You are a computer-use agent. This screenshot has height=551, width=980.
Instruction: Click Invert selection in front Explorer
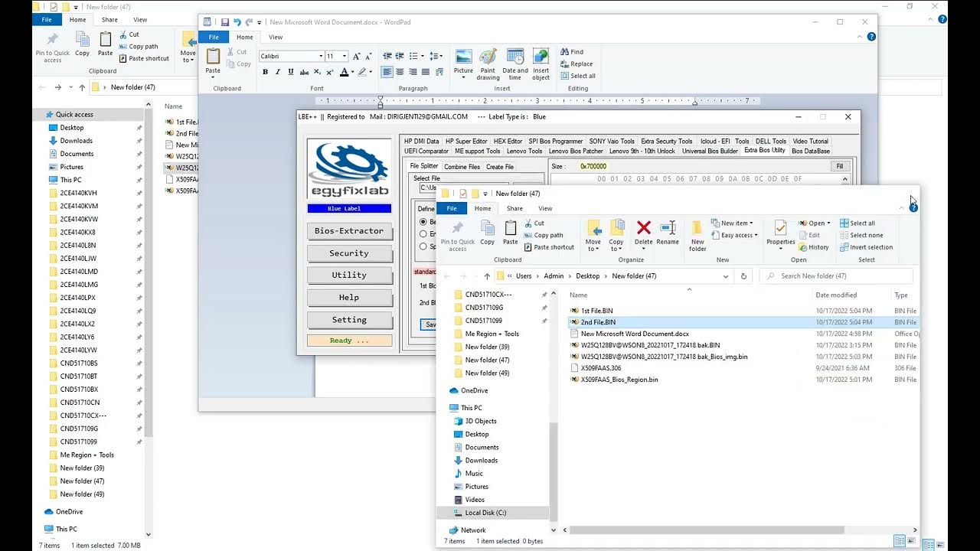click(866, 248)
